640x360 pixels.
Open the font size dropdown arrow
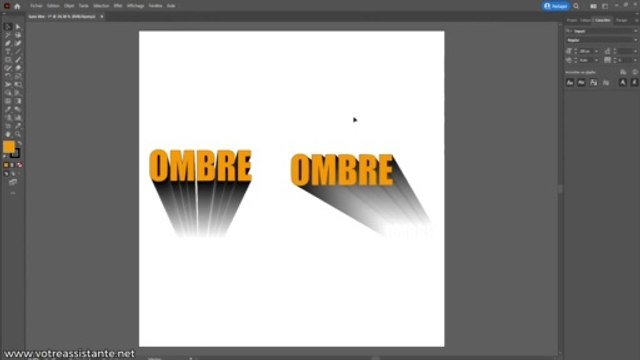click(x=596, y=51)
